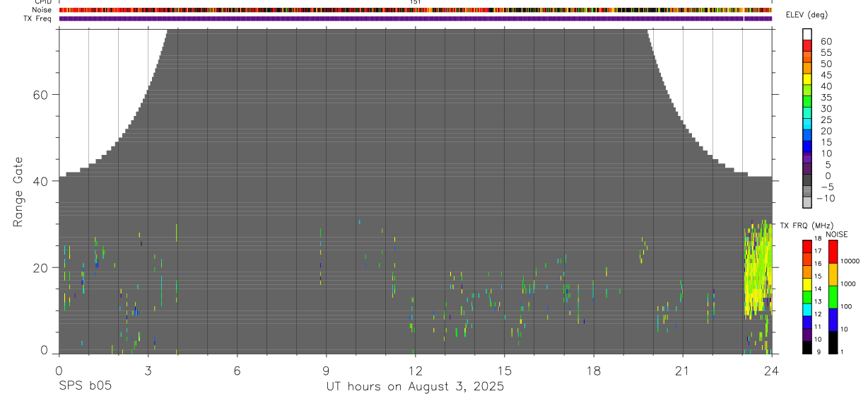Click the x-axis tick label '18'
The image size is (868, 401).
click(x=593, y=370)
